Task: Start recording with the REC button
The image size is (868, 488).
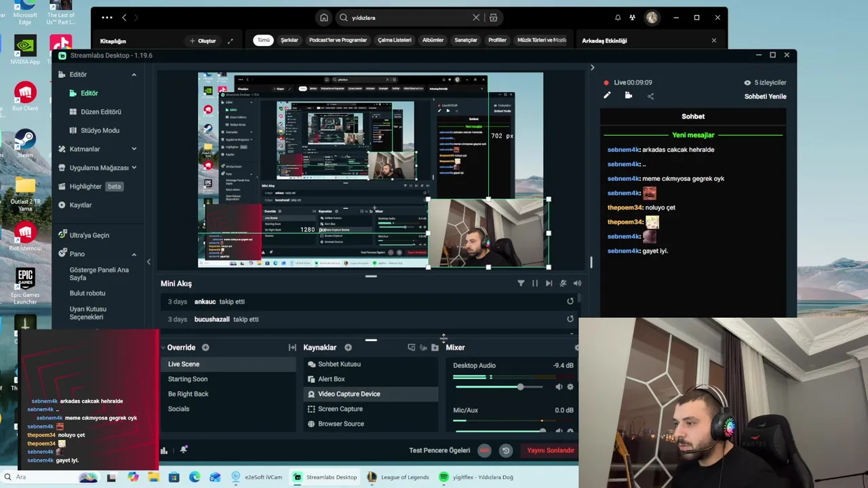Action: click(x=484, y=450)
